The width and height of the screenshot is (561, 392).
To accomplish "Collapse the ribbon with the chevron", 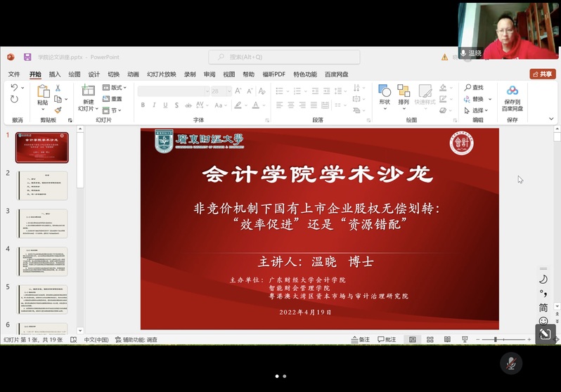I will [x=551, y=119].
